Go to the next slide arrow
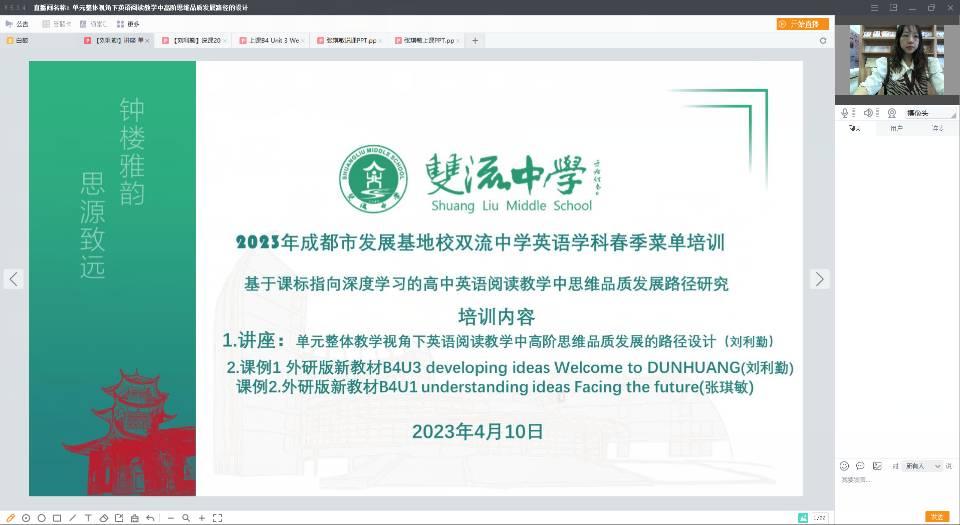The width and height of the screenshot is (960, 525). coord(820,279)
